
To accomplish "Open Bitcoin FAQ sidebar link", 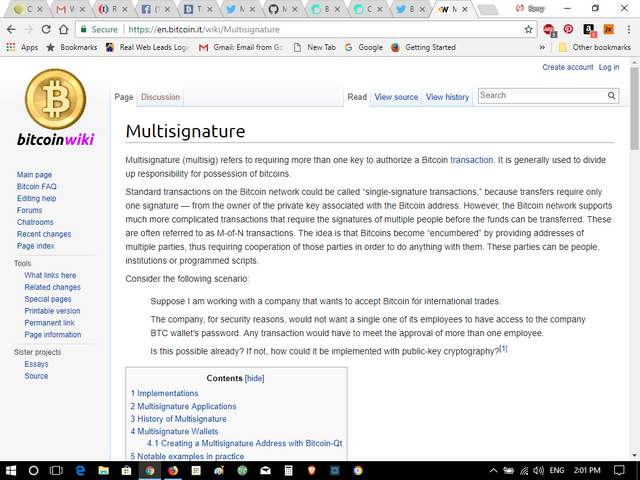I will pyautogui.click(x=37, y=187).
